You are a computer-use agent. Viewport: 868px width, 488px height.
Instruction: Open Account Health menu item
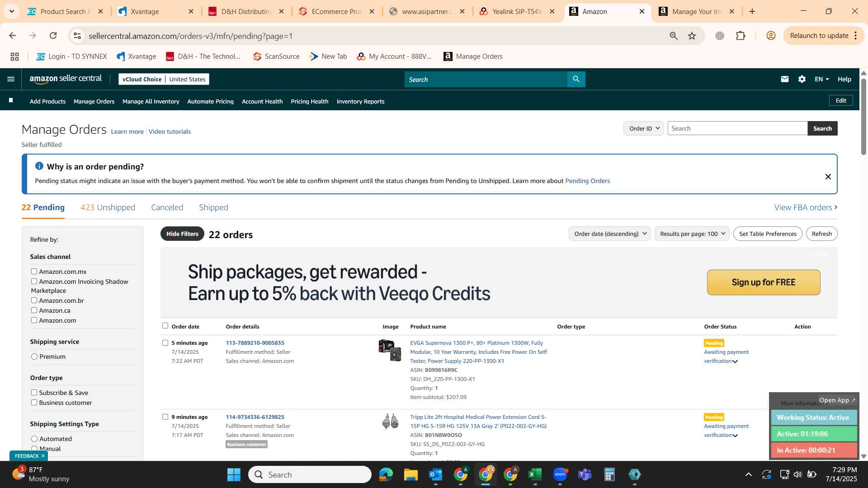262,101
